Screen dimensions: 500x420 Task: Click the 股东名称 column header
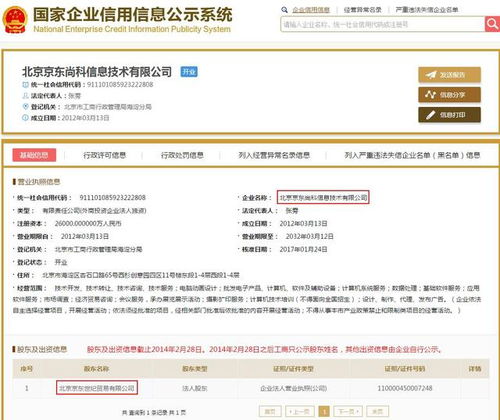point(96,369)
